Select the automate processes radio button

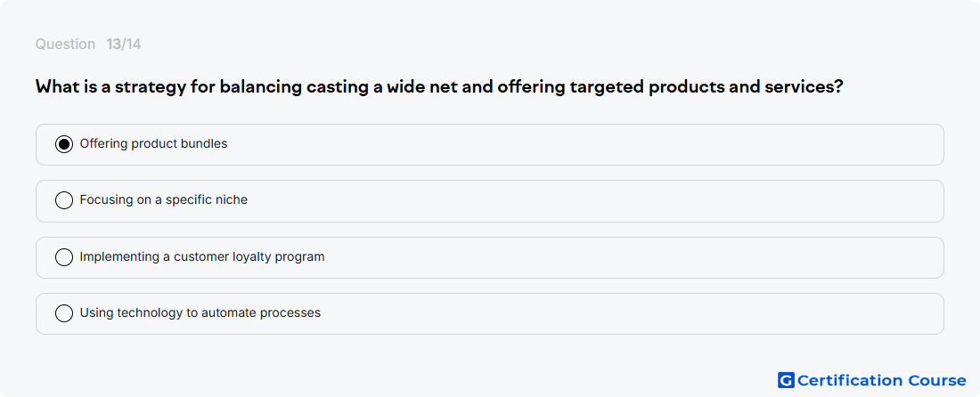(x=64, y=313)
